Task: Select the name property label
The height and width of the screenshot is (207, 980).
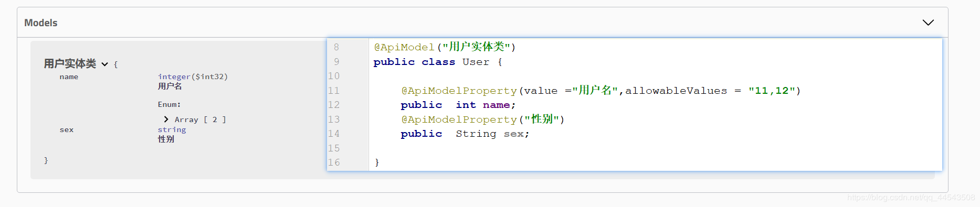Action: click(x=69, y=77)
